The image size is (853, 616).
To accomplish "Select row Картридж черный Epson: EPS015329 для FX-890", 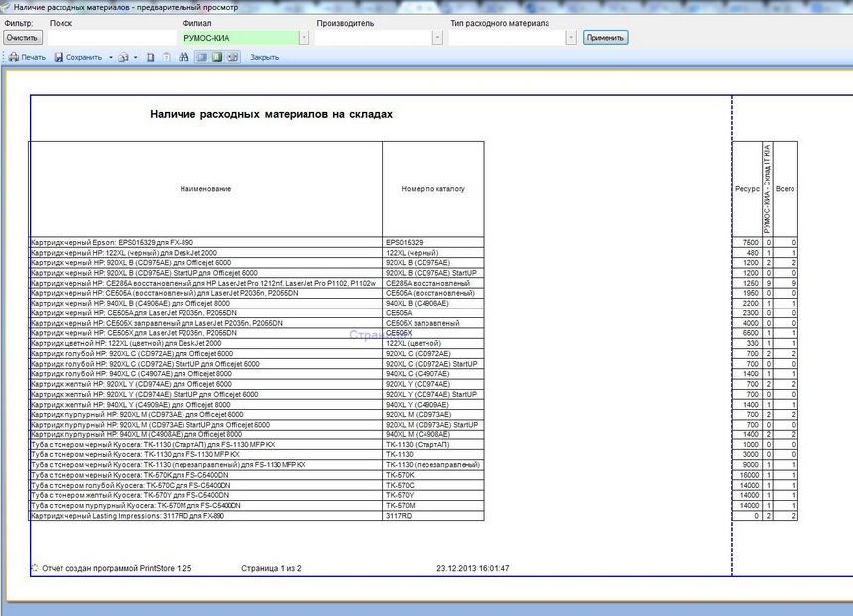I will 205,243.
